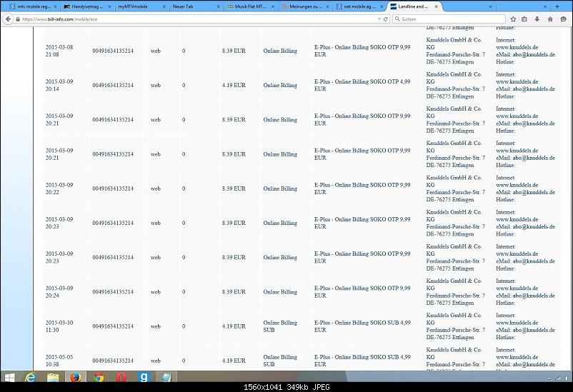This screenshot has height=392, width=573.
Task: Switch to the myMTVmobile tab
Action: (x=139, y=6)
